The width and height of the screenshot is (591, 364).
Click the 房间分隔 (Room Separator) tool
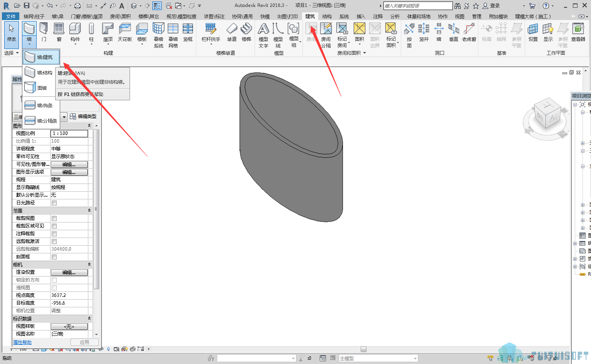point(326,35)
